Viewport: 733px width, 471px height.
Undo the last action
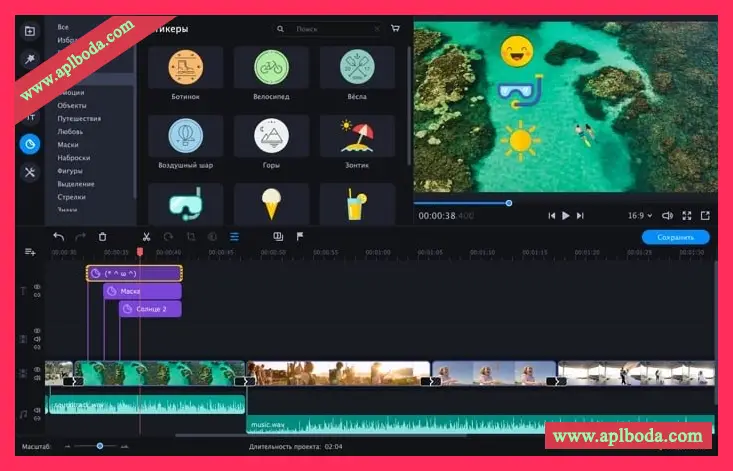tap(58, 237)
